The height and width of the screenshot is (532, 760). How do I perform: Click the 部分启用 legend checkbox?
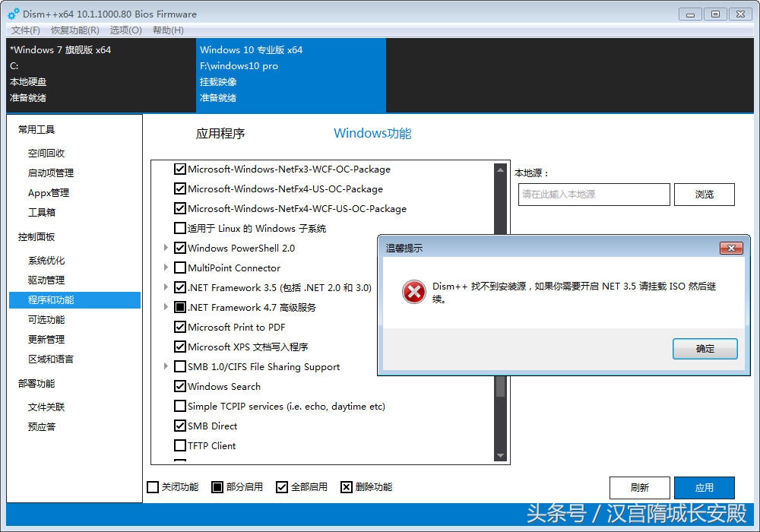click(217, 487)
